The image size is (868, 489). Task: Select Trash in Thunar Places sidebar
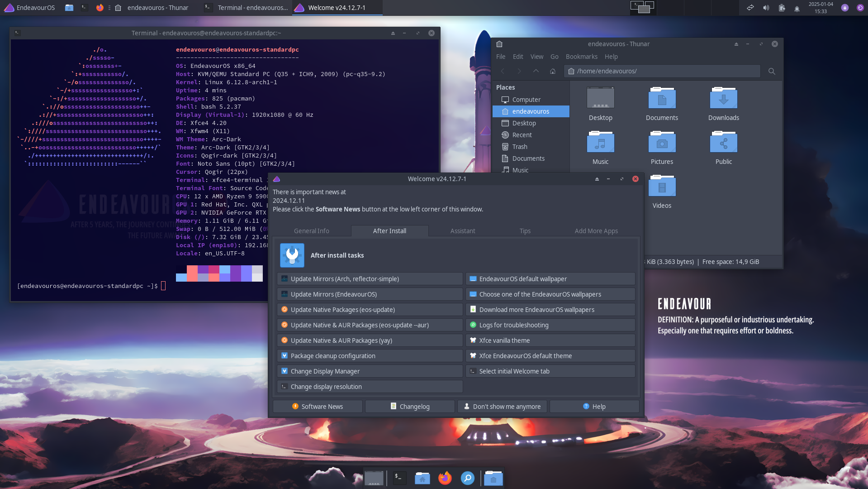pyautogui.click(x=531, y=147)
